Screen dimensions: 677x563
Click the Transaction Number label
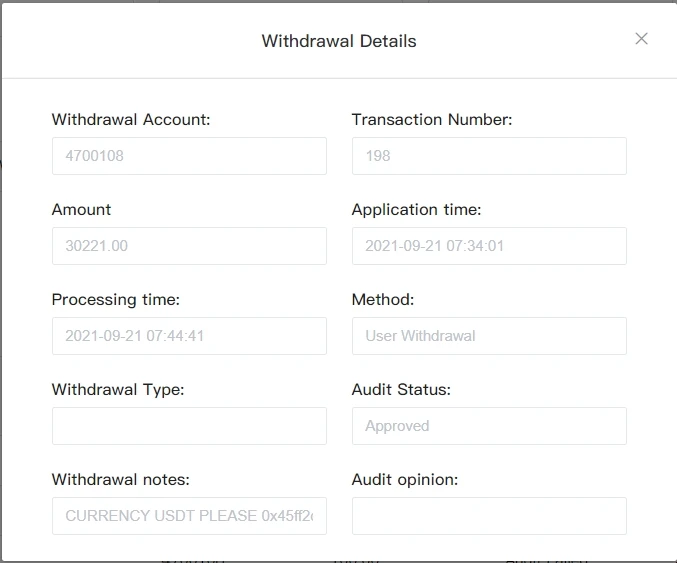(432, 120)
